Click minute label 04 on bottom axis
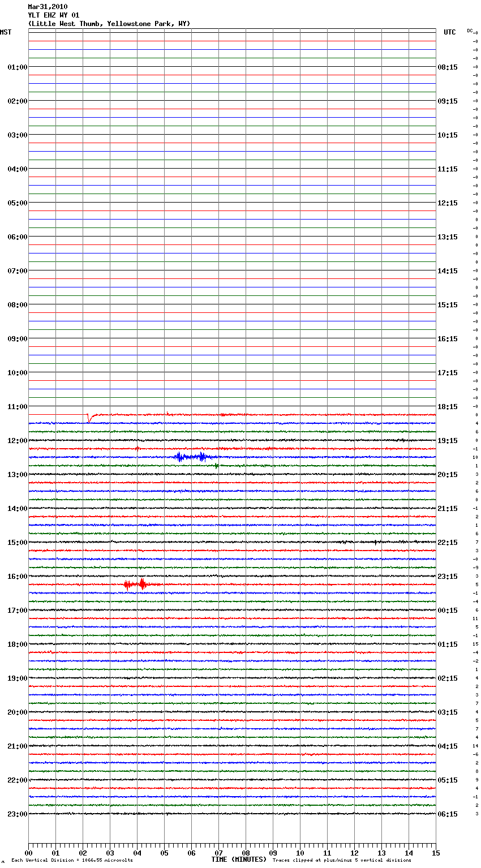 pyautogui.click(x=137, y=853)
